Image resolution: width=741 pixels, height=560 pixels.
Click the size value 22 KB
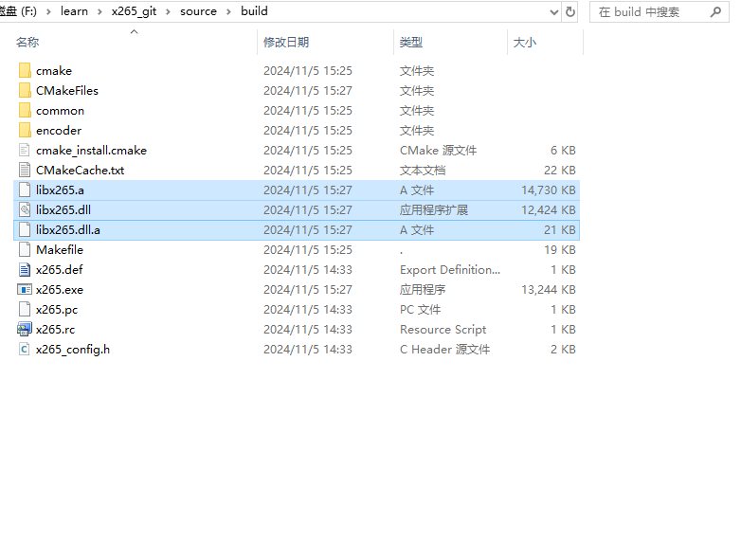pyautogui.click(x=559, y=171)
